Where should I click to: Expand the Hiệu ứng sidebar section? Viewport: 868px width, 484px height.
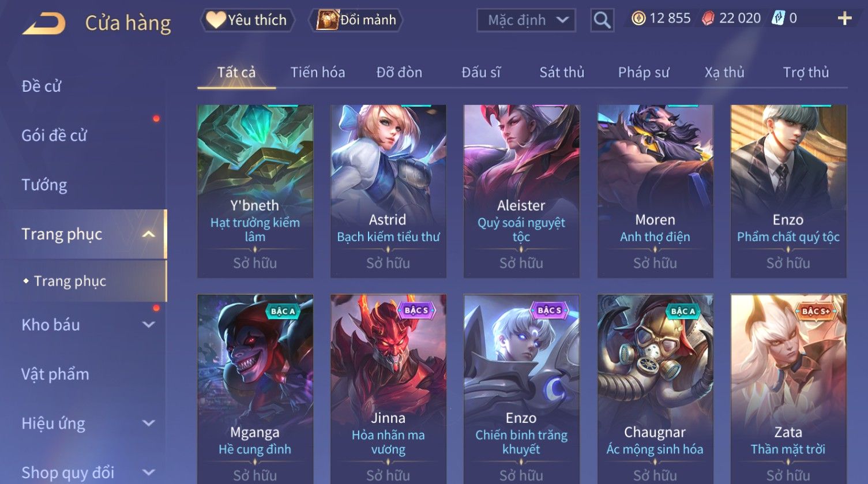[x=149, y=423]
